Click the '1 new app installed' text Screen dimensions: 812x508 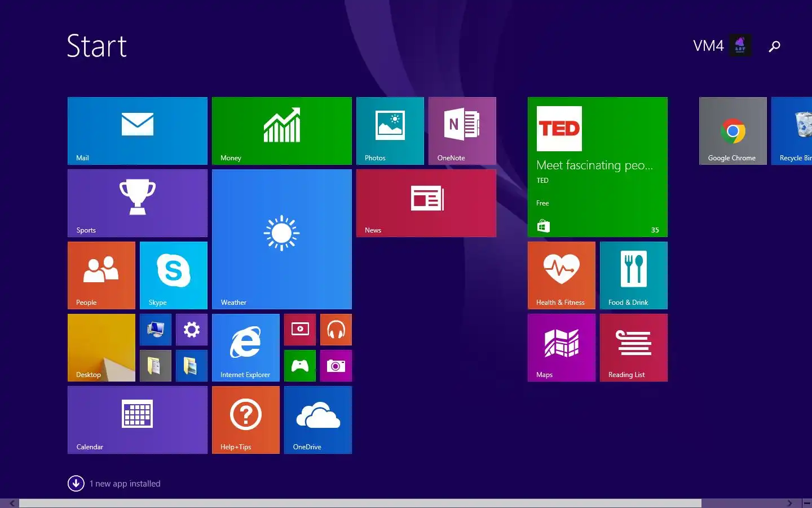pos(125,484)
